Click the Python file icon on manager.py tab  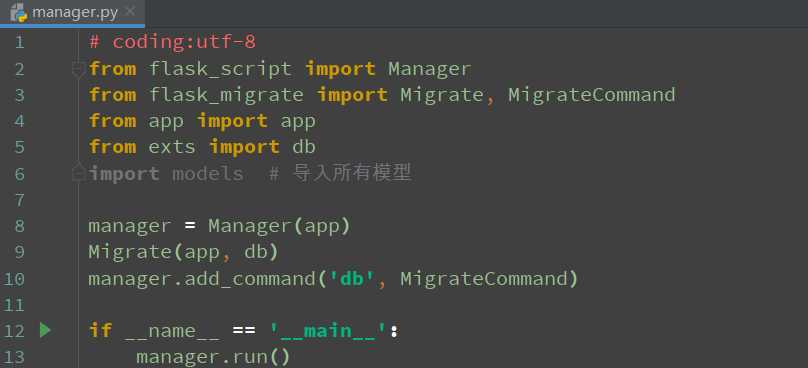point(19,11)
